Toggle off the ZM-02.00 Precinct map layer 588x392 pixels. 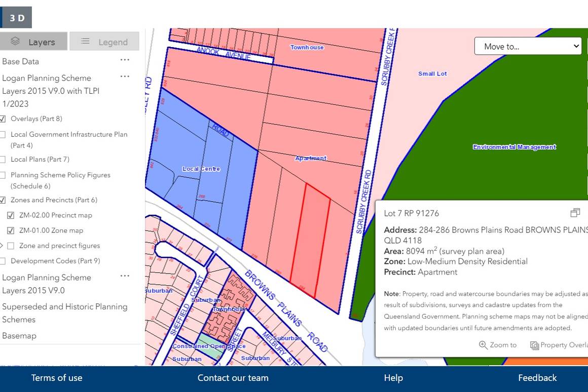(11, 215)
